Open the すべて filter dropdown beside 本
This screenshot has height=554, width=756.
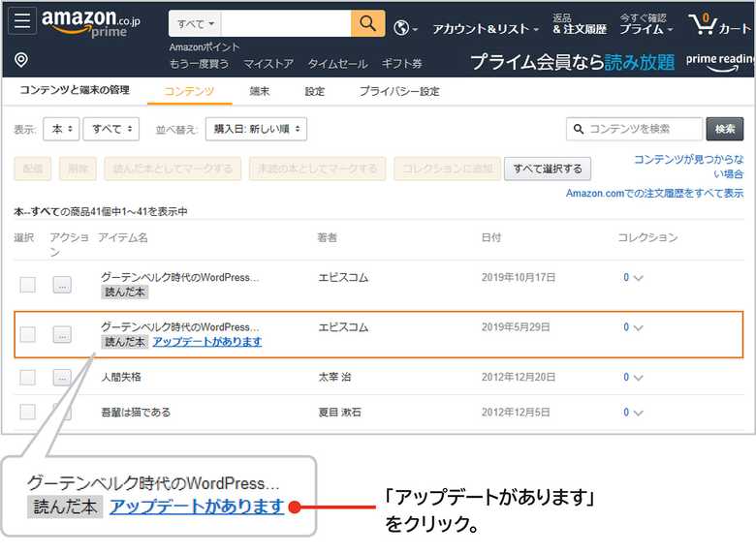[x=111, y=129]
